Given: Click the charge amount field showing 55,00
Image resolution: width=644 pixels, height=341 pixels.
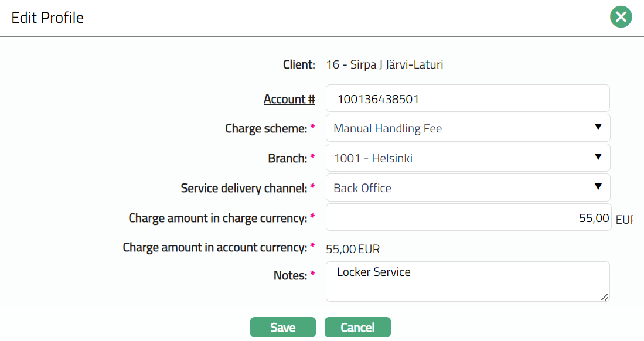Looking at the screenshot, I should (467, 218).
